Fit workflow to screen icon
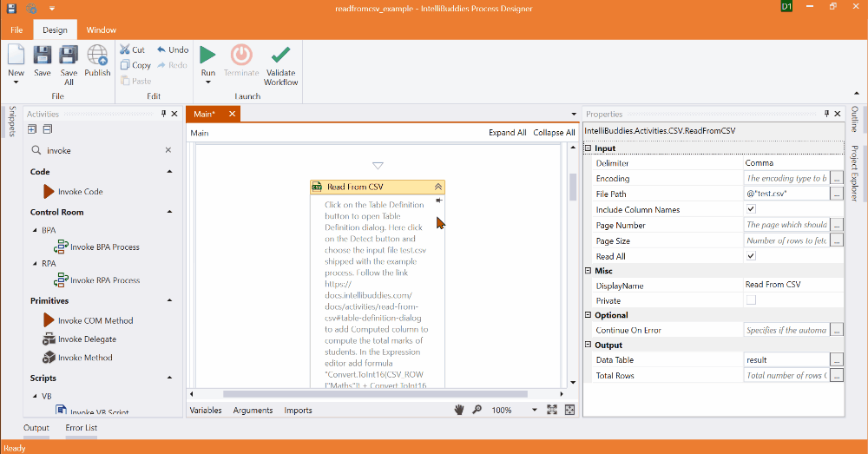 pos(552,410)
